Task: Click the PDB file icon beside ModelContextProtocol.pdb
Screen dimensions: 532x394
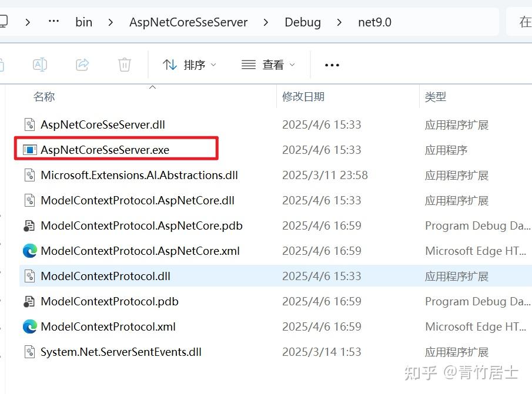Action: pyautogui.click(x=30, y=301)
